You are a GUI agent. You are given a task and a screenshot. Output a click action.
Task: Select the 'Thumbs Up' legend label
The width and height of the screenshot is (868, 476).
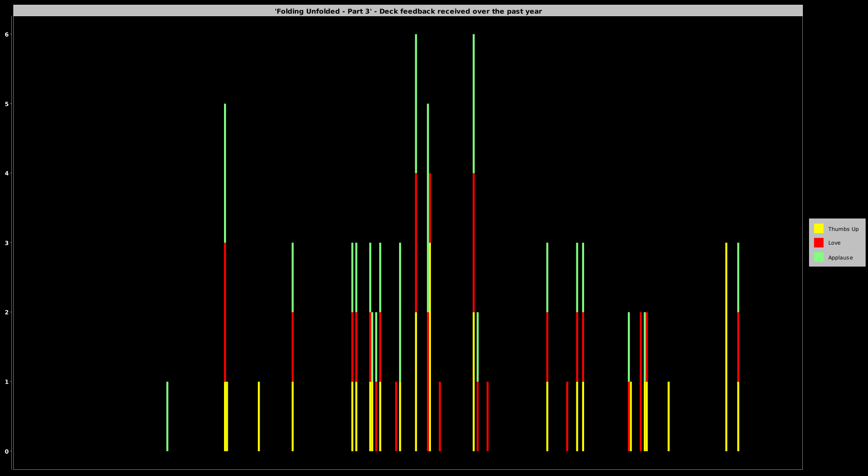click(x=843, y=229)
